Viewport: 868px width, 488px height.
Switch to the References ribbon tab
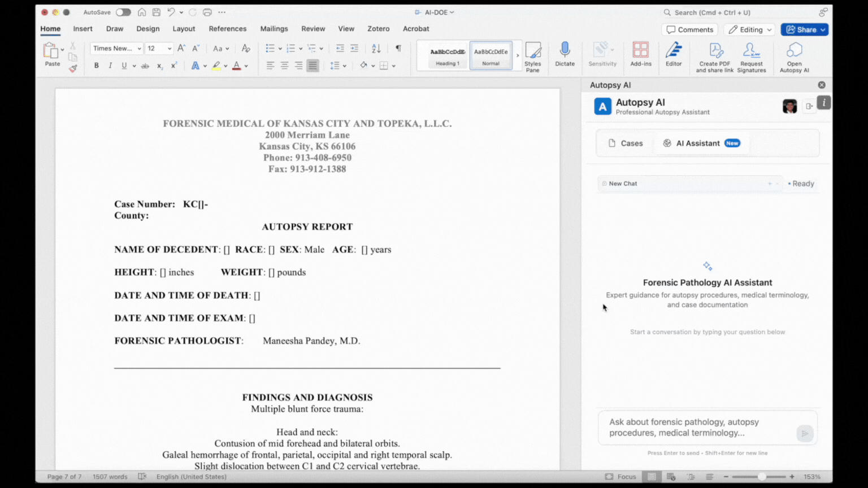(x=228, y=29)
